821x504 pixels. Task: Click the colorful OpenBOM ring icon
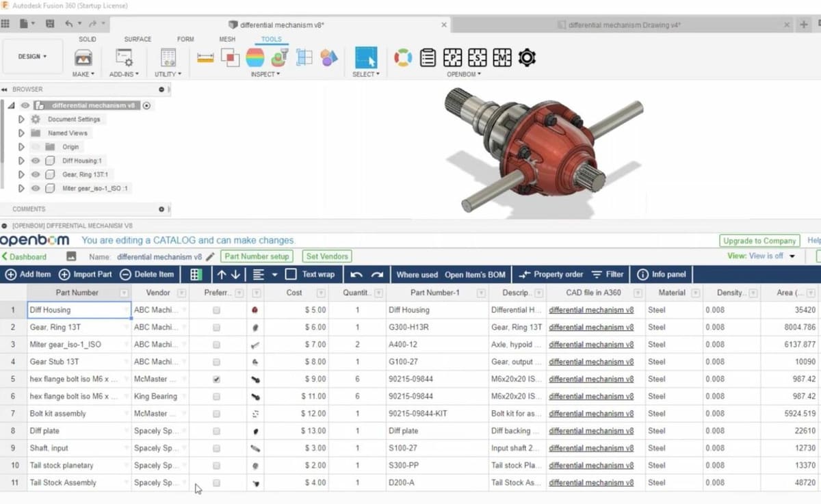(x=403, y=58)
